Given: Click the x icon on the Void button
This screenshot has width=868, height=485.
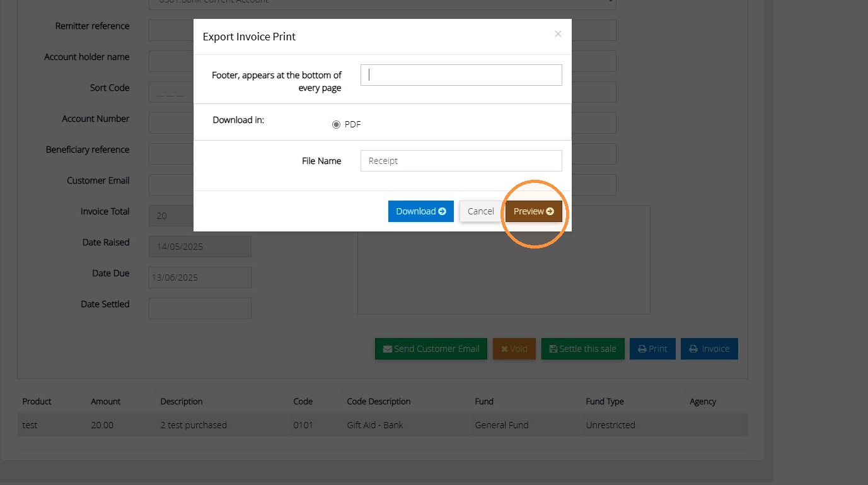Looking at the screenshot, I should pyautogui.click(x=504, y=349).
